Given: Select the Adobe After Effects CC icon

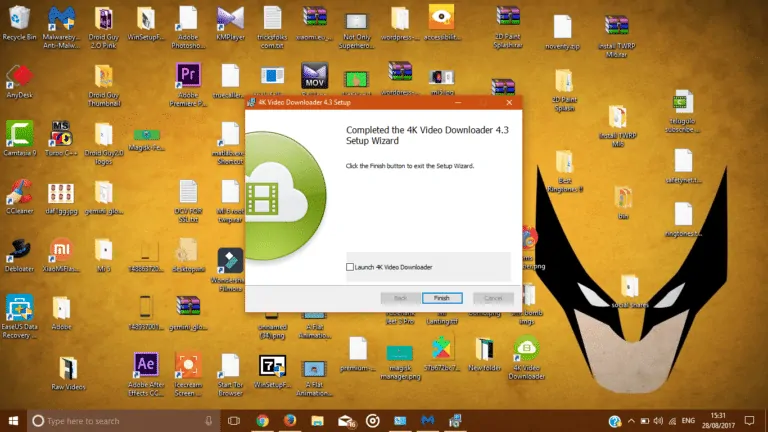Looking at the screenshot, I should (146, 374).
